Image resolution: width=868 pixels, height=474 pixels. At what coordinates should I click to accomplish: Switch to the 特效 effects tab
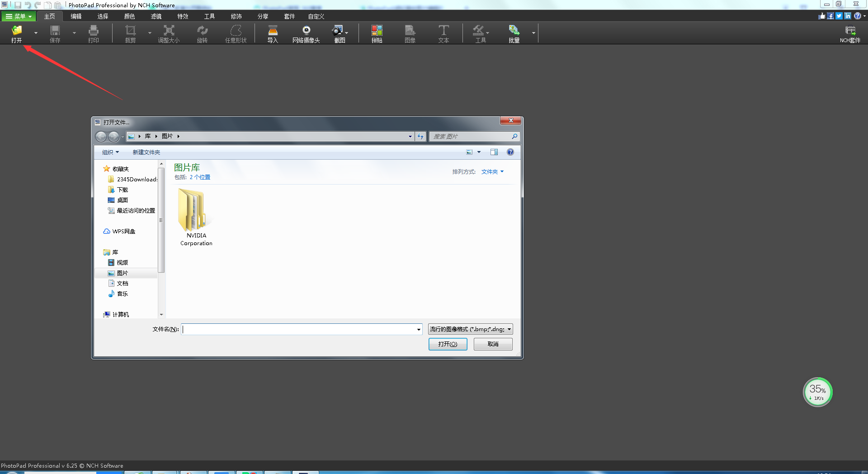[183, 16]
